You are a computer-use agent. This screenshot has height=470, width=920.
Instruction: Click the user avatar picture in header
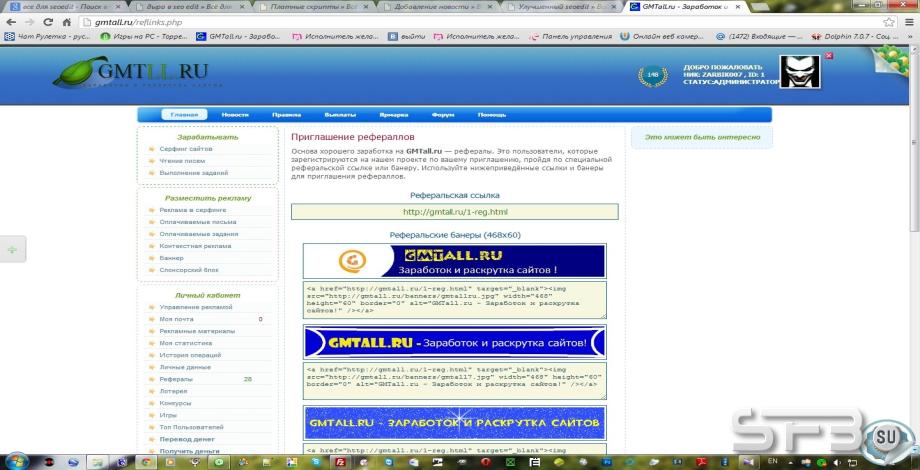click(x=799, y=72)
